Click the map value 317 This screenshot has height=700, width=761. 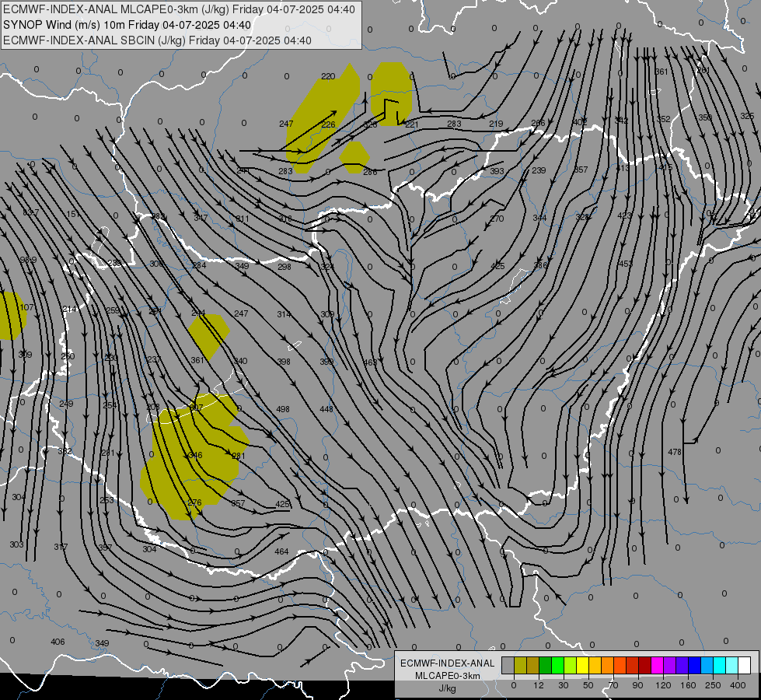pyautogui.click(x=61, y=547)
